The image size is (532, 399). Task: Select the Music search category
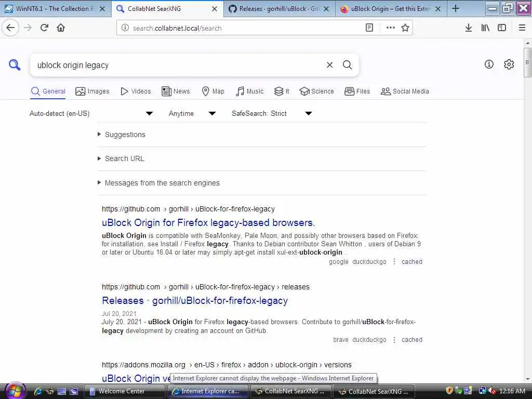pyautogui.click(x=250, y=91)
